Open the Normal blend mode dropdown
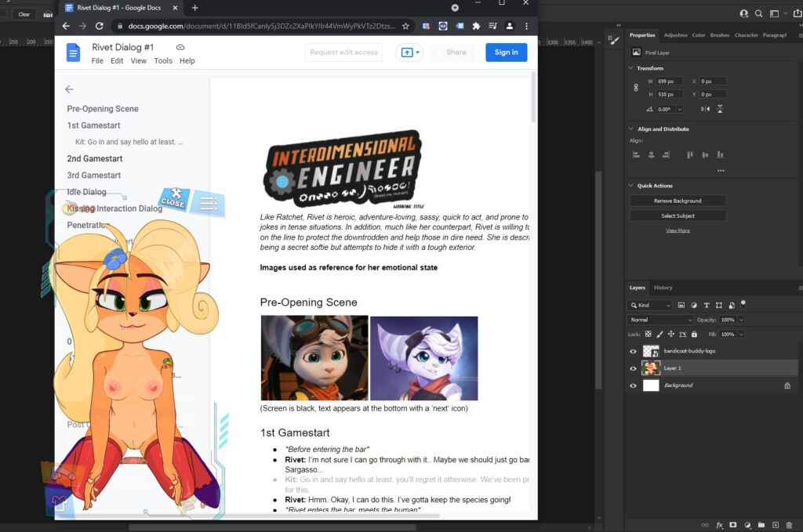This screenshot has width=803, height=532. (x=660, y=320)
